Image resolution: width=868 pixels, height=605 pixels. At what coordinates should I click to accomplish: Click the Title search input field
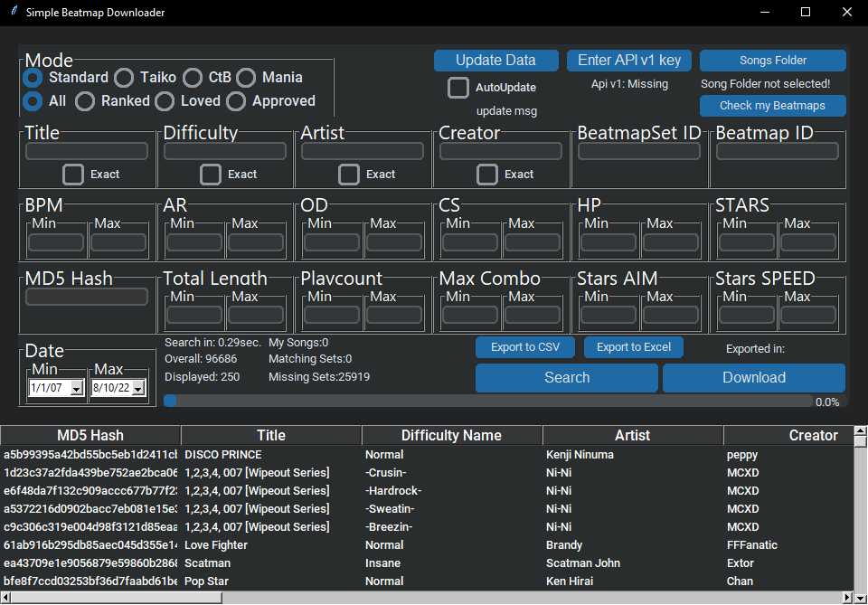coord(87,151)
